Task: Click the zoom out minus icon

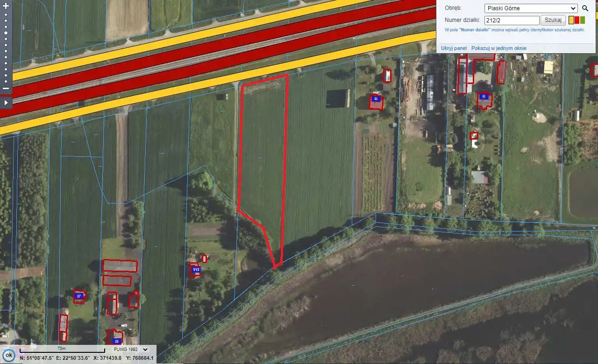Action: pyautogui.click(x=6, y=88)
